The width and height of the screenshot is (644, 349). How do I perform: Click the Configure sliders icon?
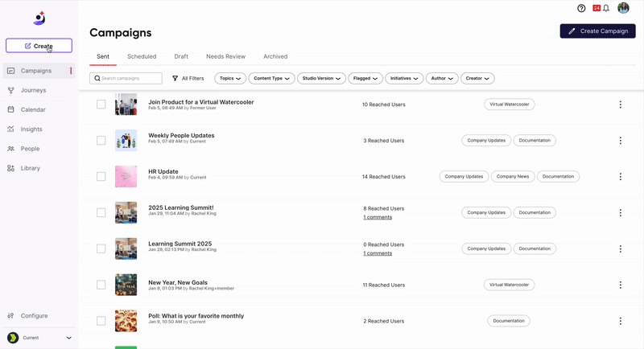coord(11,316)
